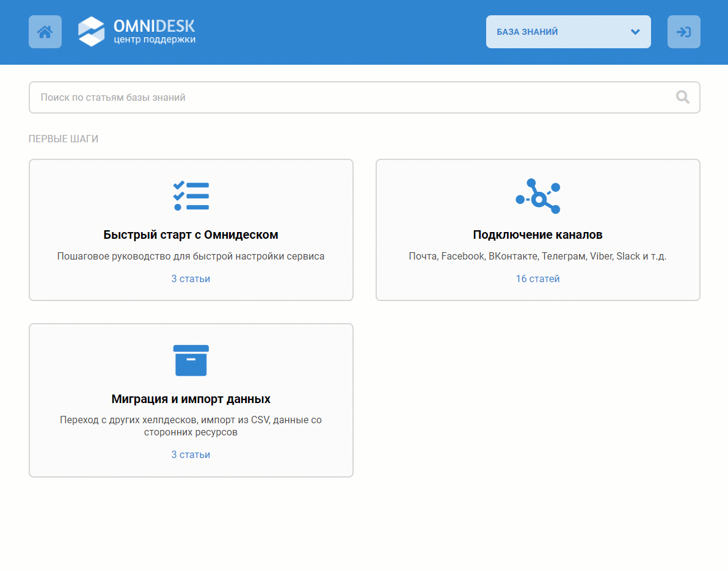Click the archive box migration icon
728x571 pixels.
coord(191,360)
